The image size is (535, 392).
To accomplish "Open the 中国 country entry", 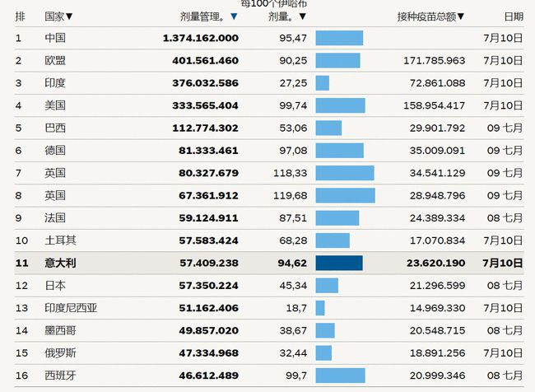I will 55,38.
